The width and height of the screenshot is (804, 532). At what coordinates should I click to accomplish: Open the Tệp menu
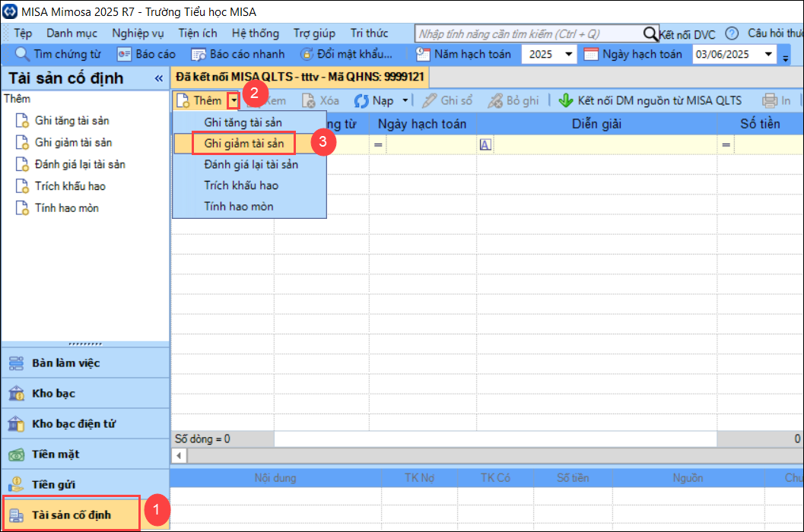pos(23,33)
